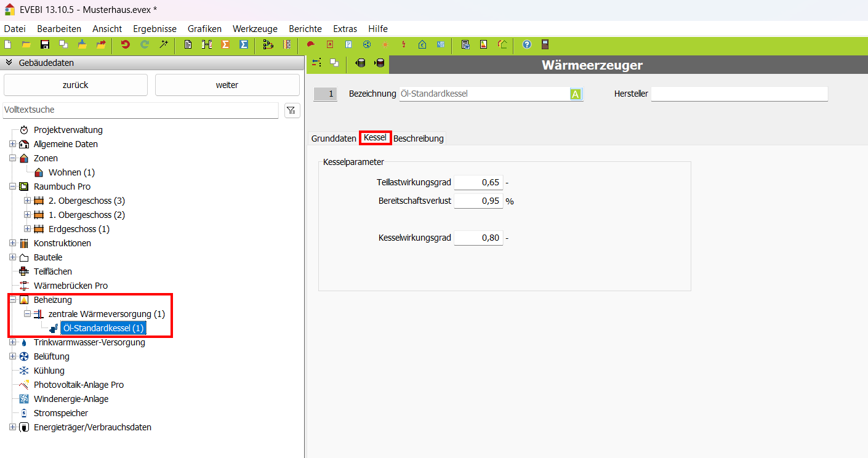Collapse the Gebäudedaten panel header

click(x=9, y=63)
